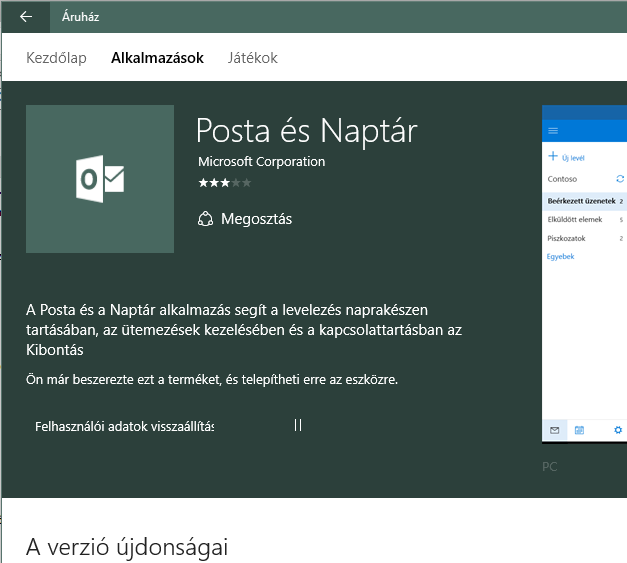627x563 pixels.
Task: Switch to the Alkalmazások tab
Action: tap(158, 58)
